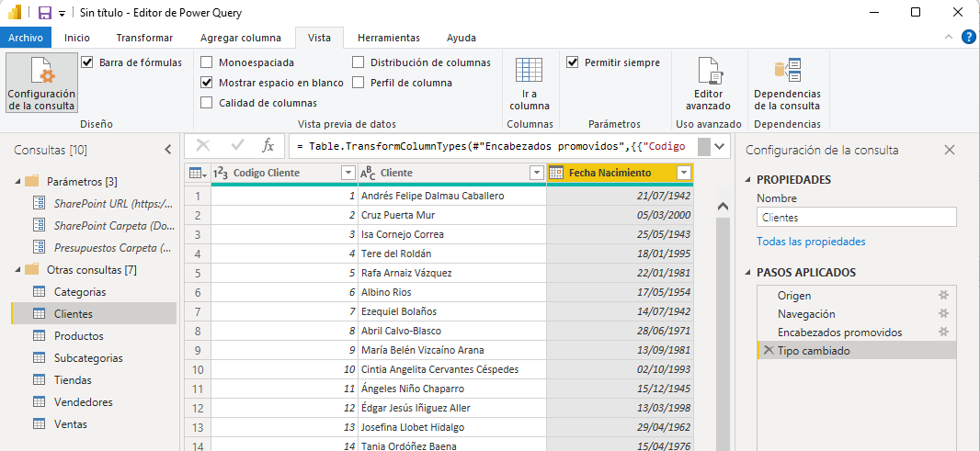Screen dimensions: 980x451
Task: Click the date type icon of Fecha Nacimiento
Action: pyautogui.click(x=556, y=173)
